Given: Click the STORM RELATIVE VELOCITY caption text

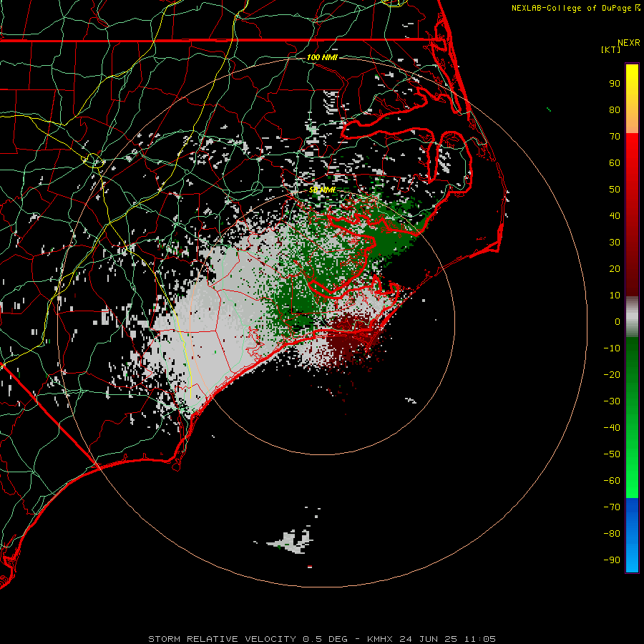Looking at the screenshot, I should click(x=222, y=639).
